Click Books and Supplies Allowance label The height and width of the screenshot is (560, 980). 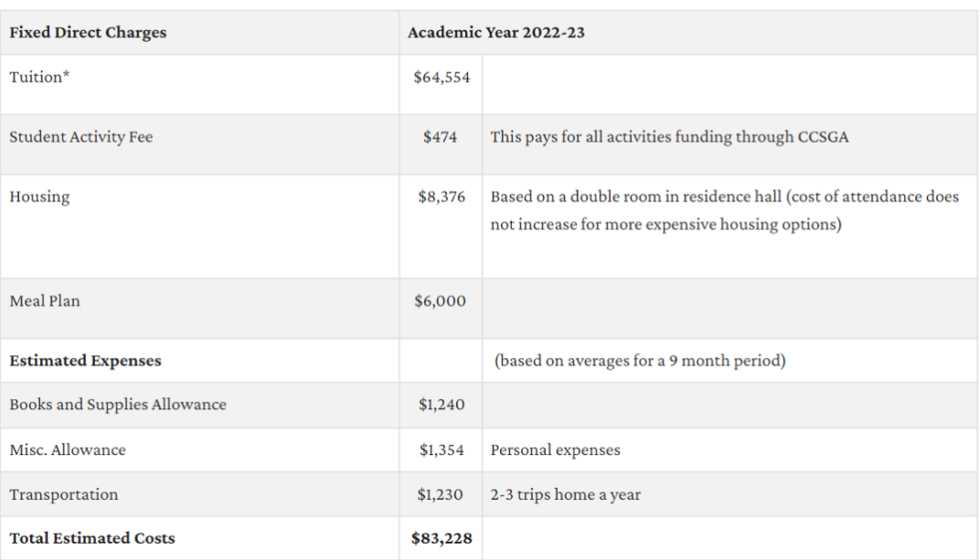tap(118, 405)
